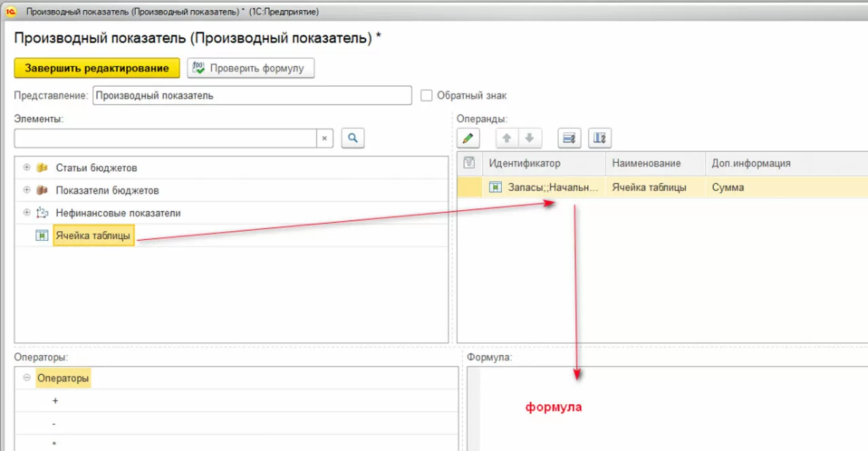Click the Запасы operand row icon
The width and height of the screenshot is (868, 451).
[495, 187]
